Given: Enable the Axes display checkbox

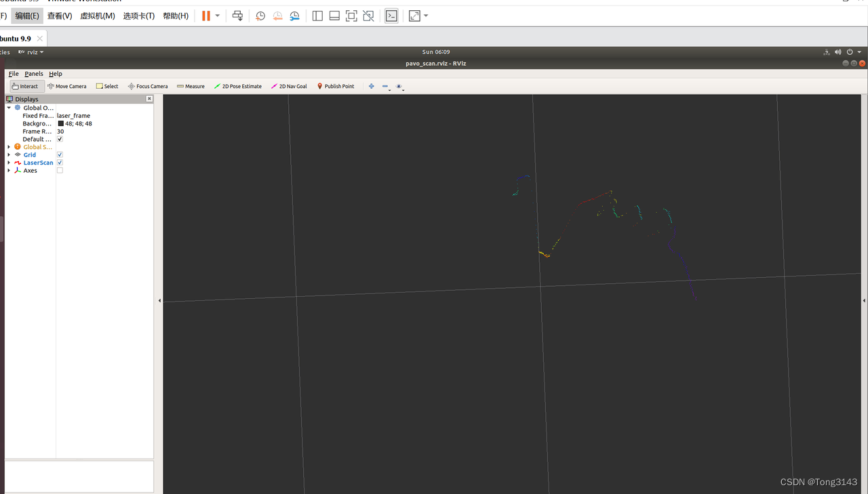Looking at the screenshot, I should (60, 171).
